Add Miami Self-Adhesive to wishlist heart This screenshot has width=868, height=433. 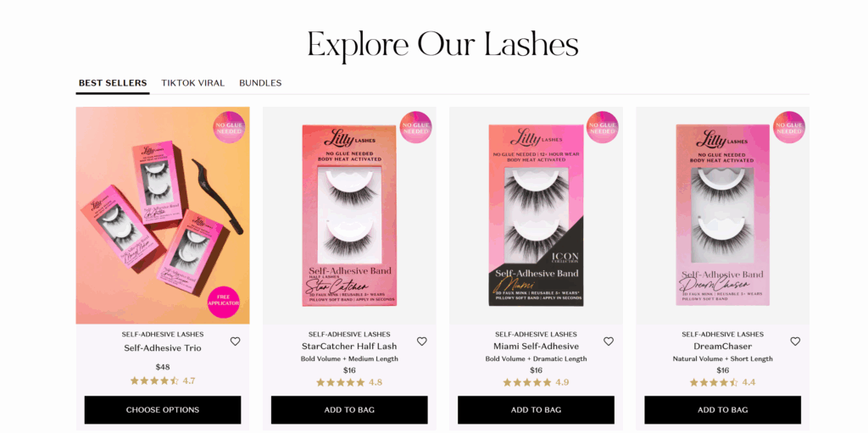[609, 341]
